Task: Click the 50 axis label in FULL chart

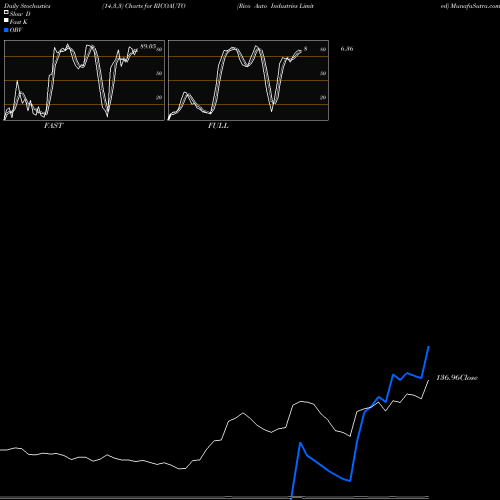Action: [323, 73]
